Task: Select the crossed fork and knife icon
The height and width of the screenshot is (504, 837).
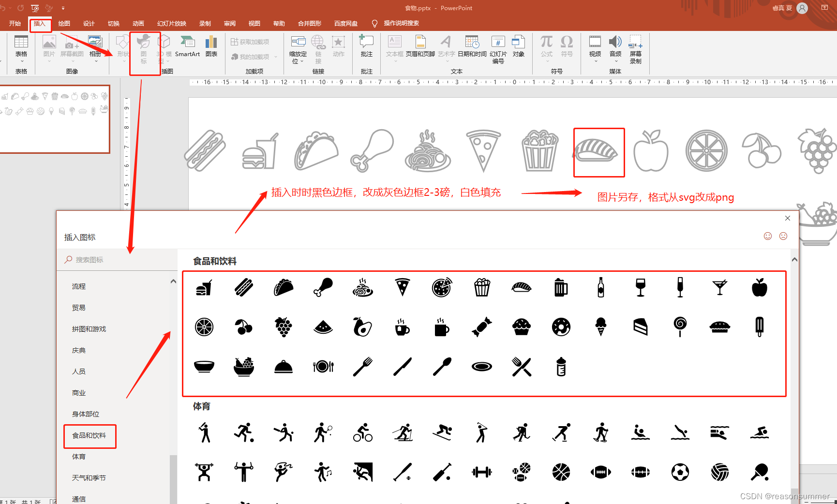Action: point(522,367)
